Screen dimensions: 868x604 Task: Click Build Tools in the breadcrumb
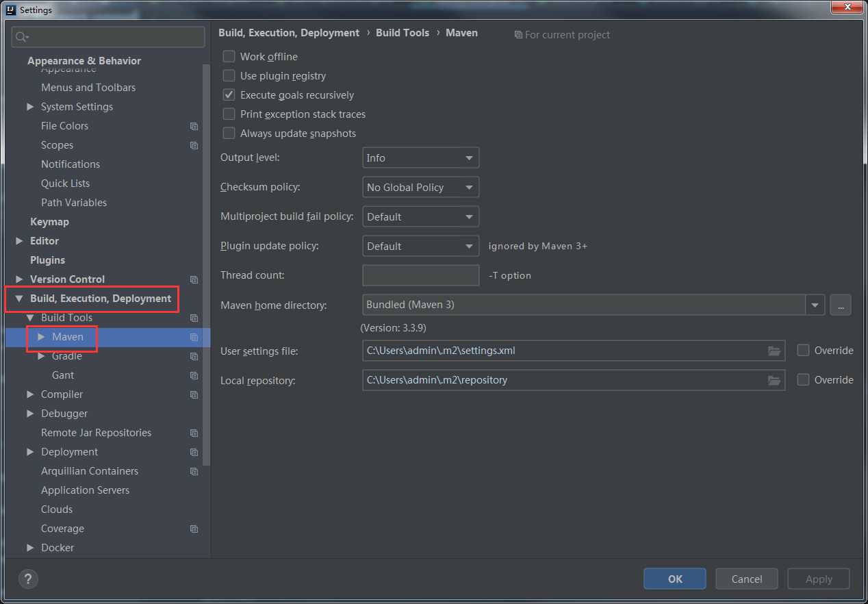click(x=403, y=33)
